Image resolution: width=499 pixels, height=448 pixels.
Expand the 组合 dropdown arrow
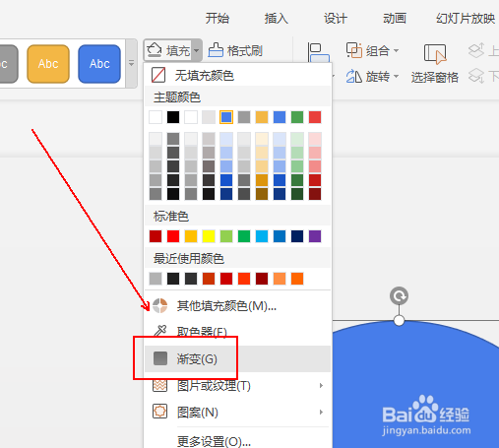[x=396, y=50]
